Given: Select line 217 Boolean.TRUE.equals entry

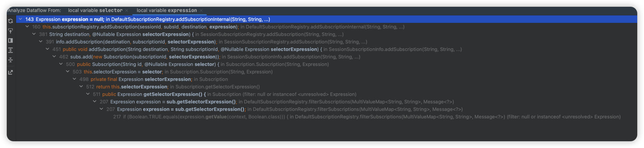Looking at the screenshot, I should pyautogui.click(x=367, y=117).
